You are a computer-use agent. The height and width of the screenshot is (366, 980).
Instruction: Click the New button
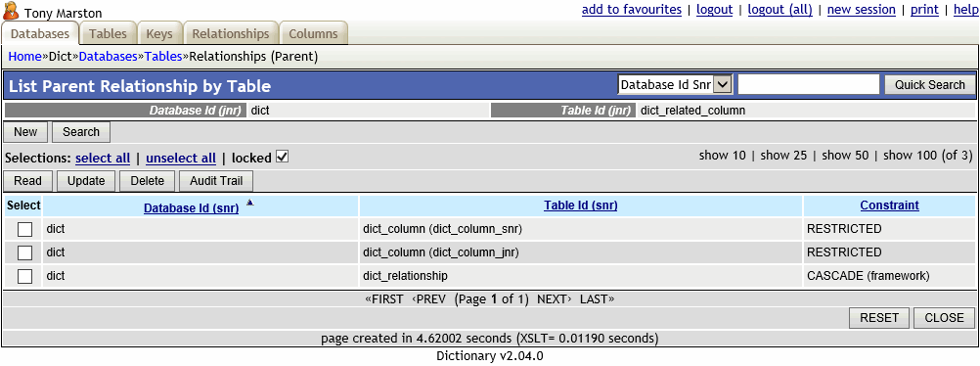tap(25, 132)
